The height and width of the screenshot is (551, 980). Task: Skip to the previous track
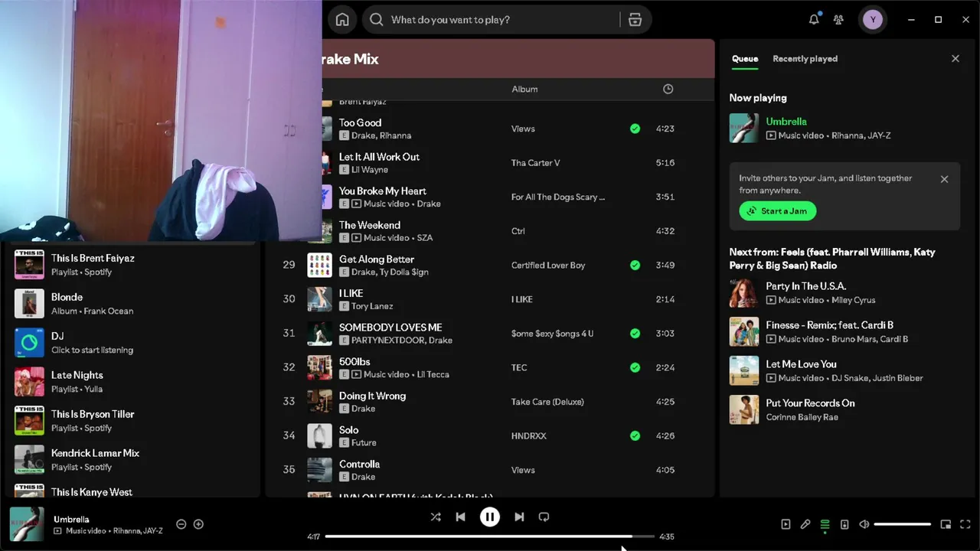tap(460, 517)
